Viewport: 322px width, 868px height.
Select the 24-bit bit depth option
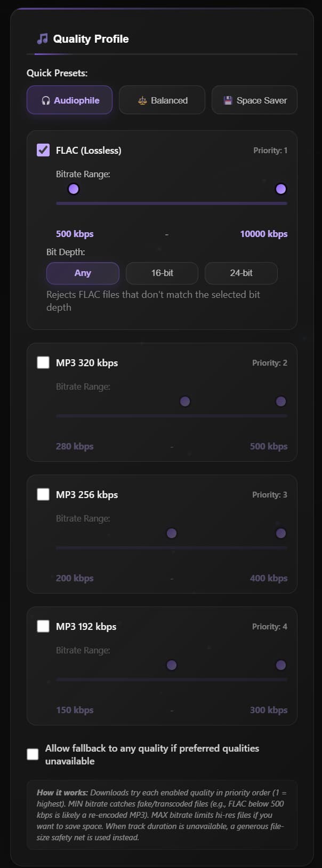point(241,273)
